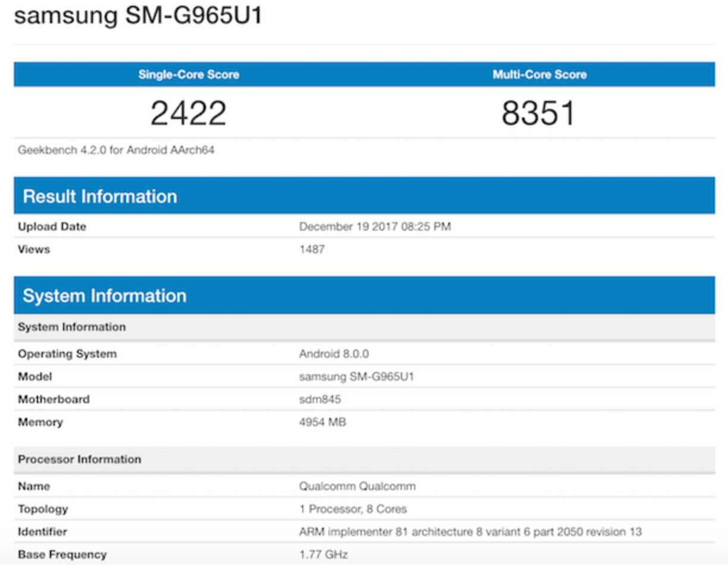Click the Multi-Core Score header
Screen dimensions: 728x567
coord(539,75)
